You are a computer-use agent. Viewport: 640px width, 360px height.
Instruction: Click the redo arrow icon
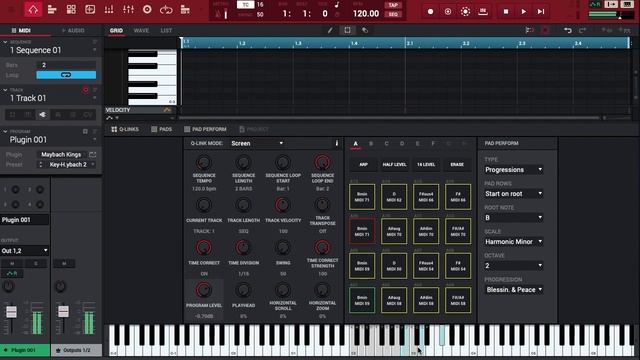pyautogui.click(x=582, y=30)
